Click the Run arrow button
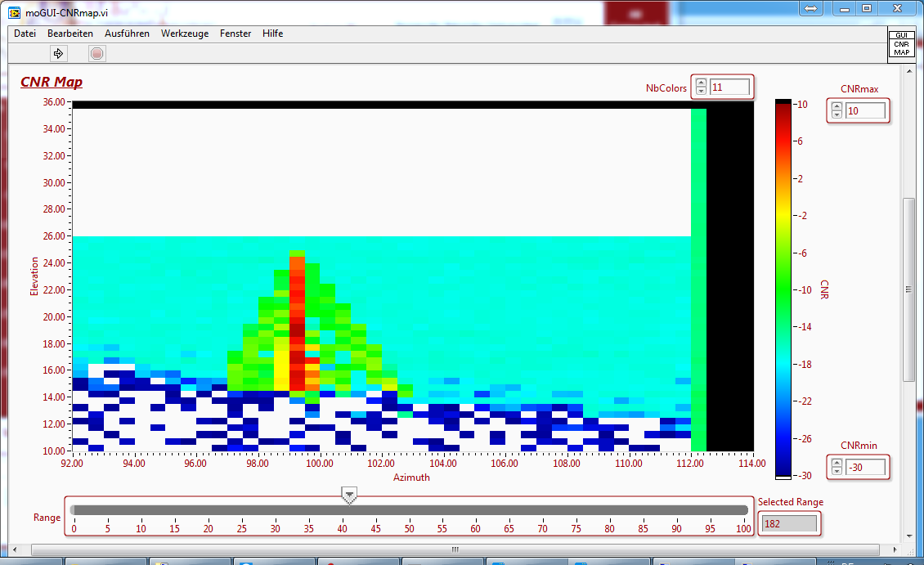924x565 pixels. click(58, 54)
